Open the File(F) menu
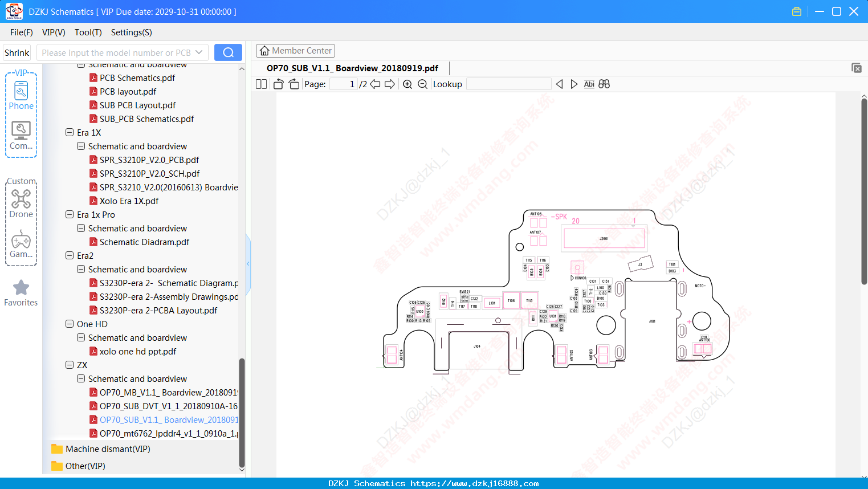868x489 pixels. click(22, 32)
